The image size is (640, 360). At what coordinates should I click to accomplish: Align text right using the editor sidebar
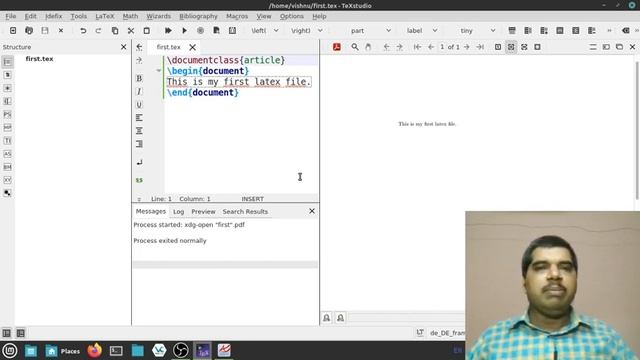pyautogui.click(x=139, y=144)
